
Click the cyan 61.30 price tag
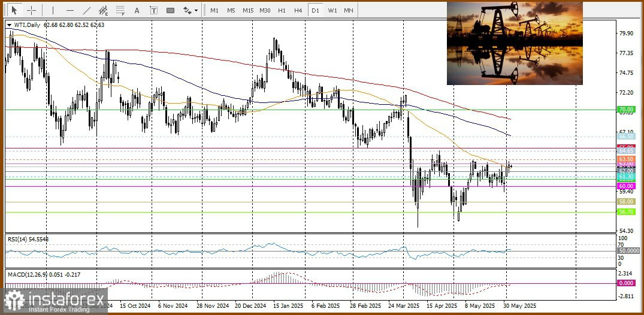point(626,176)
